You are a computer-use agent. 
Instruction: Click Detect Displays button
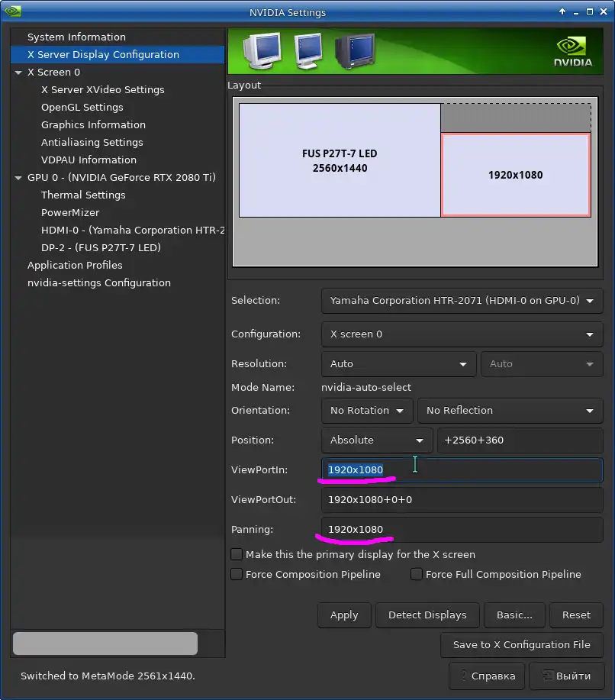(x=427, y=615)
